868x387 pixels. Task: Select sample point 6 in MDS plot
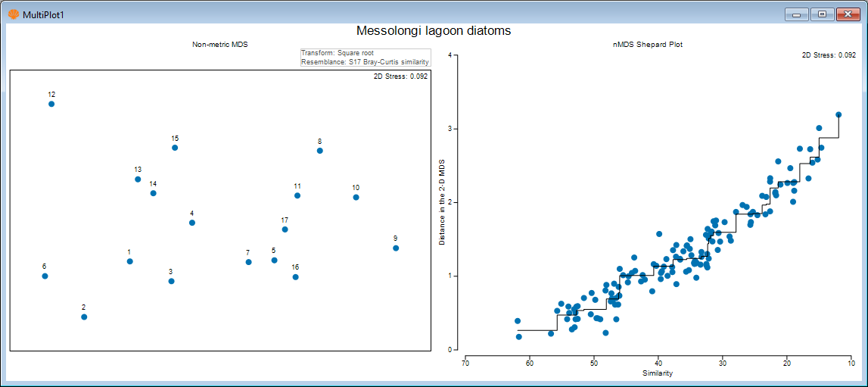click(x=45, y=276)
